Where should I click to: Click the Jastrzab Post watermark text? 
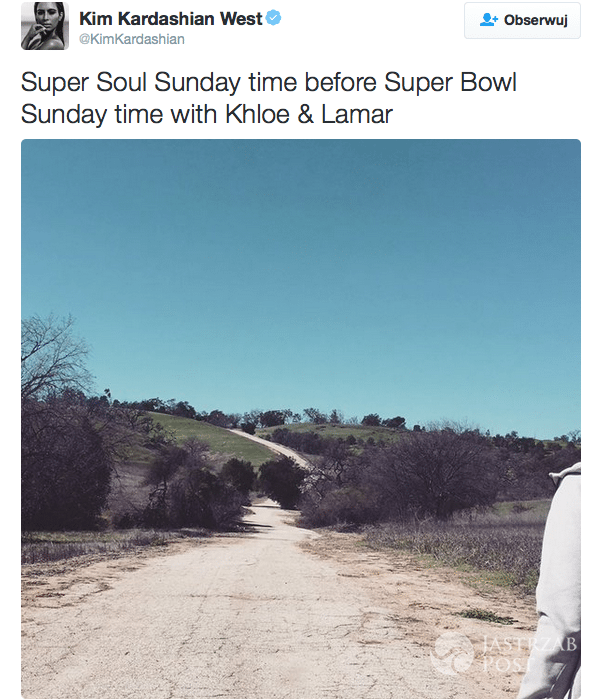[x=529, y=654]
